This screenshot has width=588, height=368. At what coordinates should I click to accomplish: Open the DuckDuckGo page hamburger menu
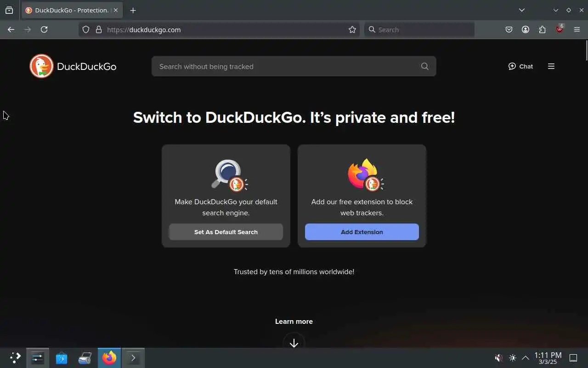tap(551, 66)
